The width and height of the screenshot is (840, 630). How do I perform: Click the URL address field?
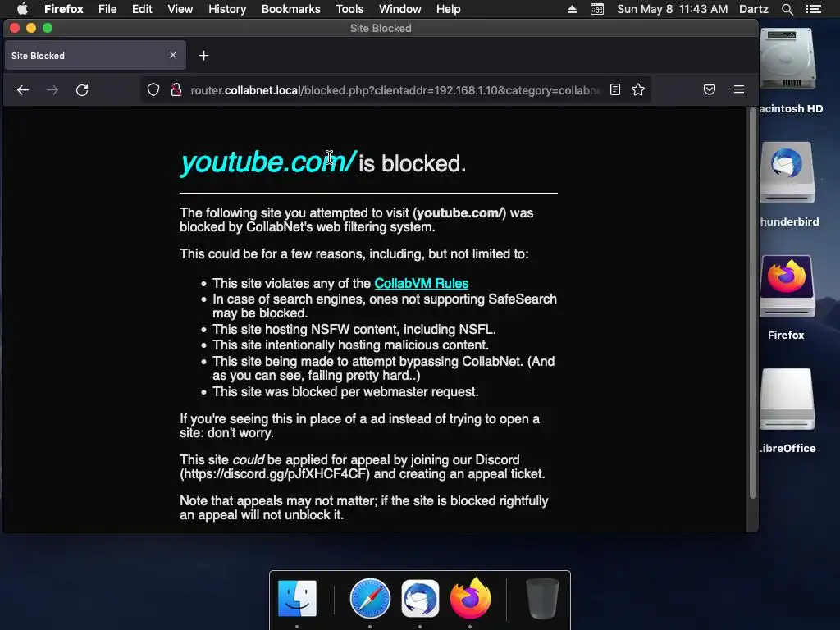point(395,90)
